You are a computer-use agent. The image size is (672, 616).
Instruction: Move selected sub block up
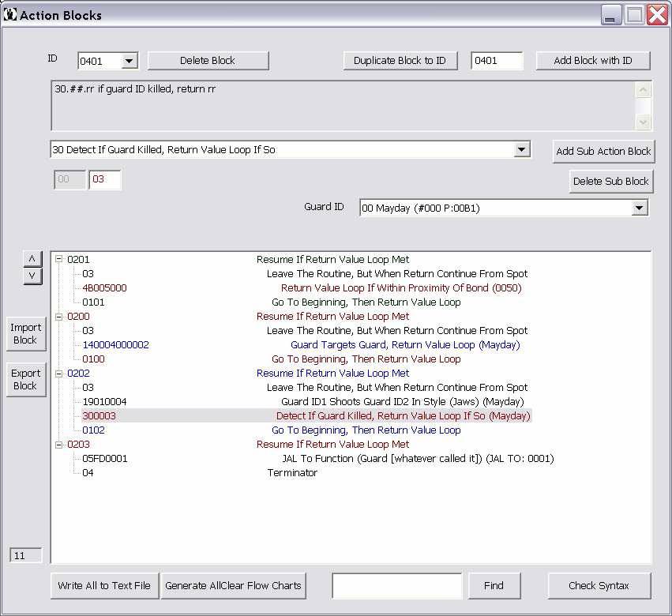(32, 258)
